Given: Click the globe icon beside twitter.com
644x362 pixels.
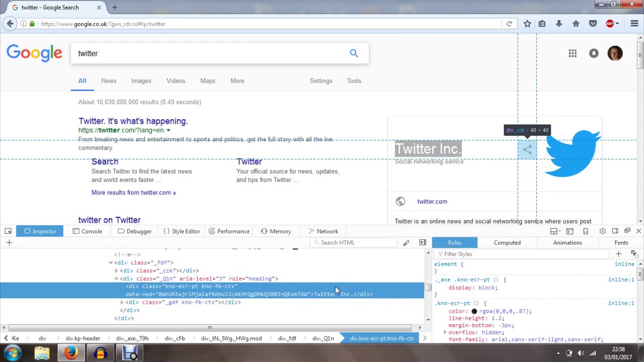Looking at the screenshot, I should coord(400,202).
